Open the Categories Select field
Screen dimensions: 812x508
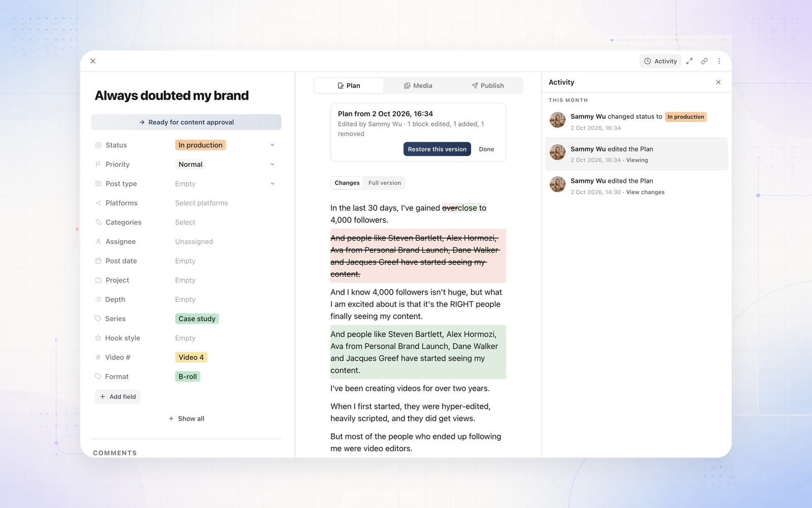[x=185, y=223]
